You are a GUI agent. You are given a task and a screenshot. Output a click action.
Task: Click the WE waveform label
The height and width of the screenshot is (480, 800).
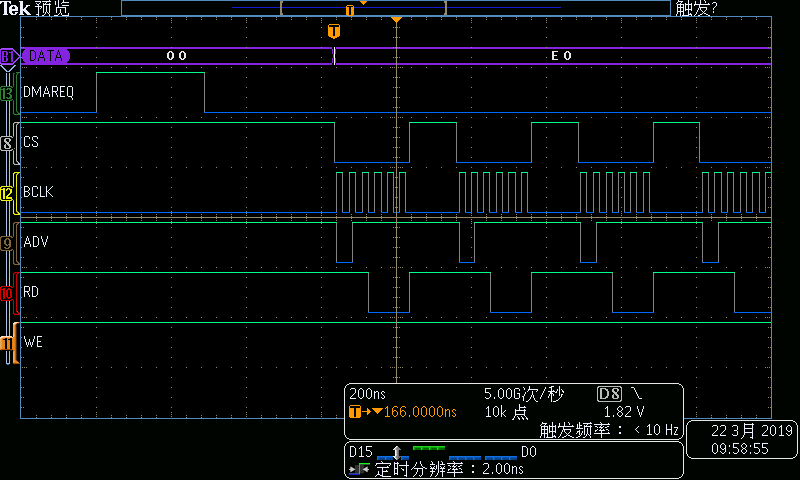click(33, 342)
